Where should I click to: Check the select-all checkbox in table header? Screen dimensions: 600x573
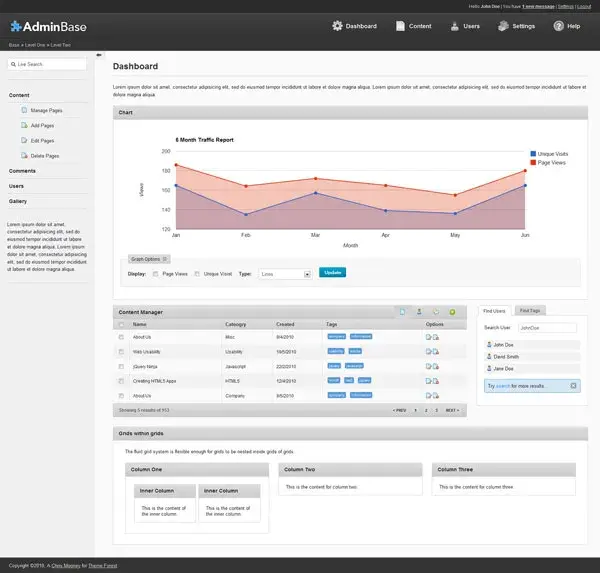tap(121, 325)
